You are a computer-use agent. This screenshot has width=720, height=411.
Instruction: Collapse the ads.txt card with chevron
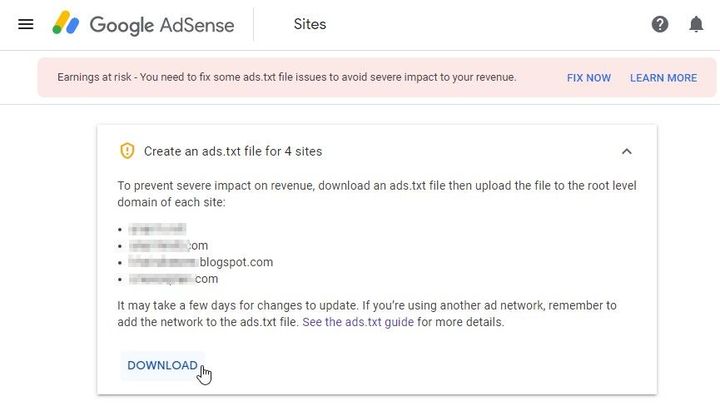pyautogui.click(x=627, y=151)
